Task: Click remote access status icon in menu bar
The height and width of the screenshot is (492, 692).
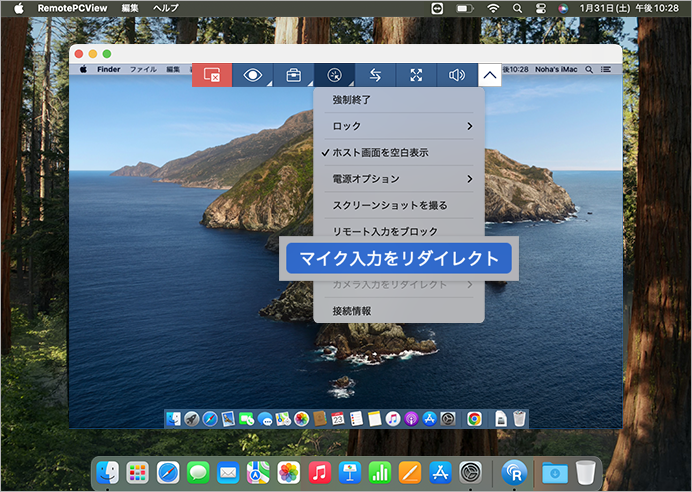Action: coord(437,8)
